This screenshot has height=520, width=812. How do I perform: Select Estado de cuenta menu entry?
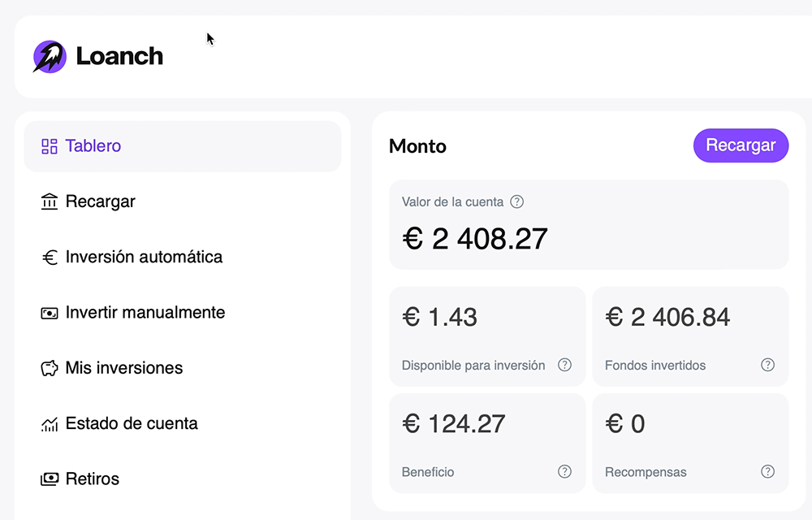pos(132,423)
